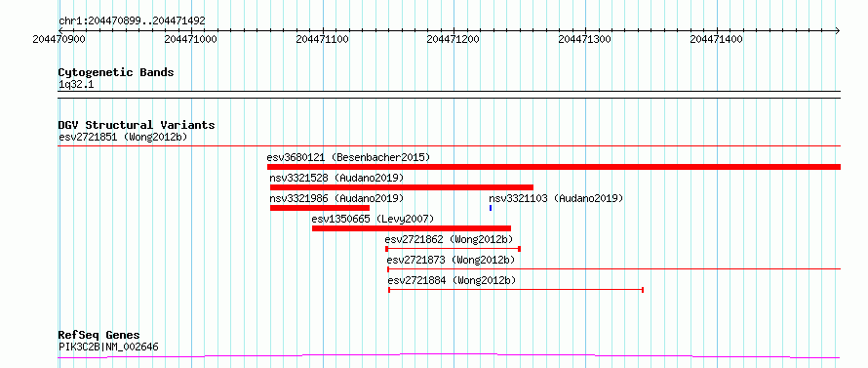Screen dimensions: 868x368
Task: Collapse the Cytogenetic Bands track heading
Action: tap(116, 72)
